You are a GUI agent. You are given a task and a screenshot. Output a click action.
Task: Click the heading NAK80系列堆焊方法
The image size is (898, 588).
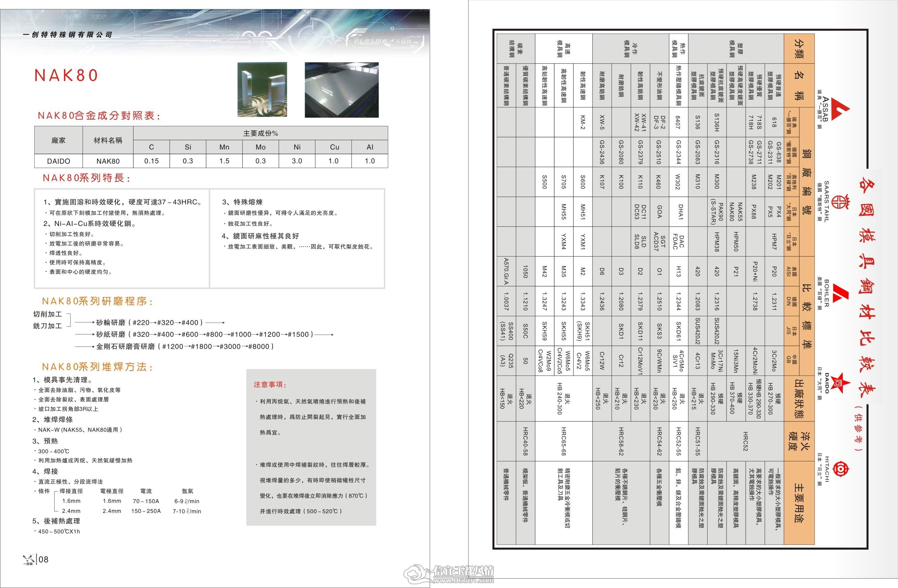pos(97,367)
